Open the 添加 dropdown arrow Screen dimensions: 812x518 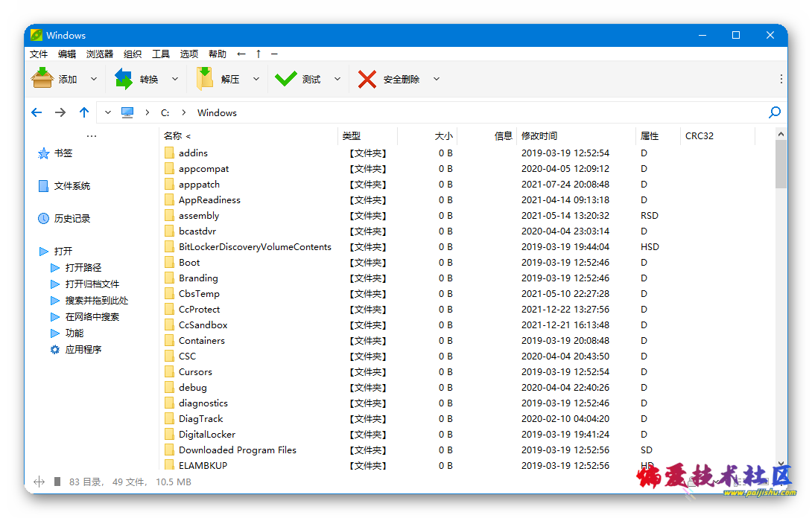click(x=94, y=79)
